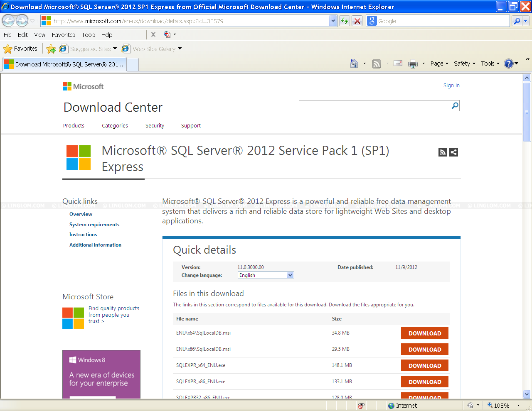This screenshot has width=532, height=411.
Task: Expand the Recent Pages dropdown arrow
Action: (x=32, y=21)
